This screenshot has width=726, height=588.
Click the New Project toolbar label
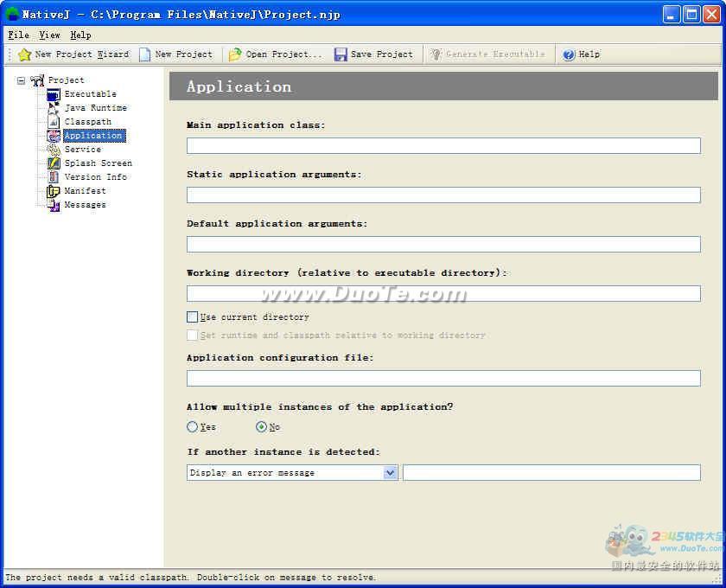(x=184, y=54)
